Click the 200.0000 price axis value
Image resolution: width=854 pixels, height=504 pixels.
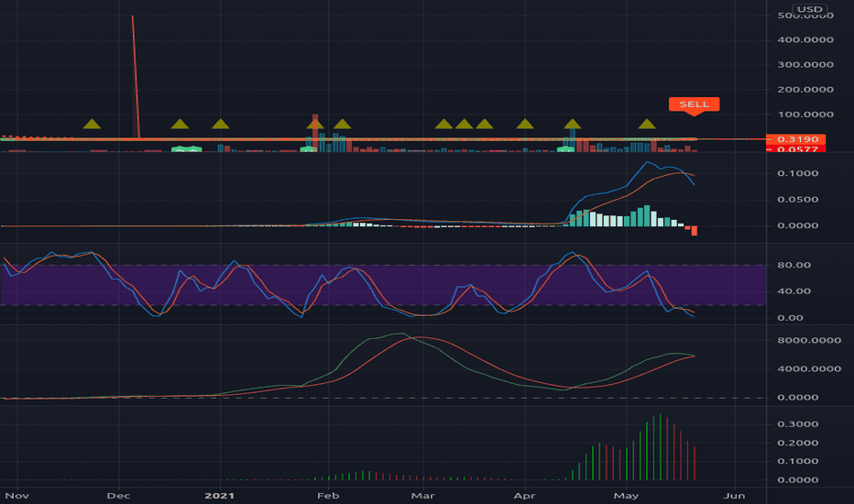pyautogui.click(x=805, y=90)
